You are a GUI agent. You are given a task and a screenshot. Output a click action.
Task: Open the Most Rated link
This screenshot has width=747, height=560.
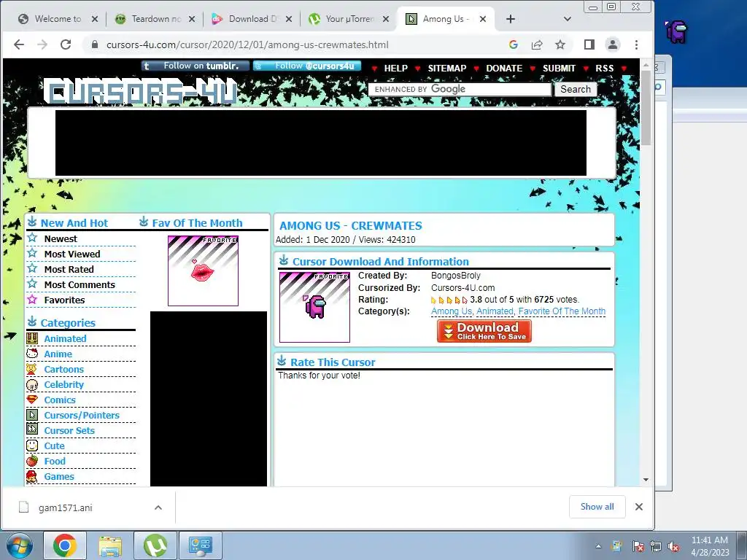[69, 269]
